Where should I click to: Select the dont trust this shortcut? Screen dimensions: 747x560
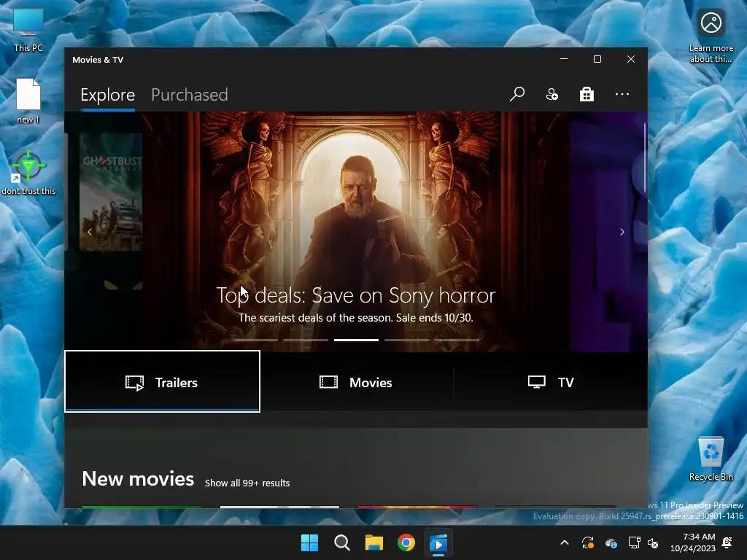point(28,172)
